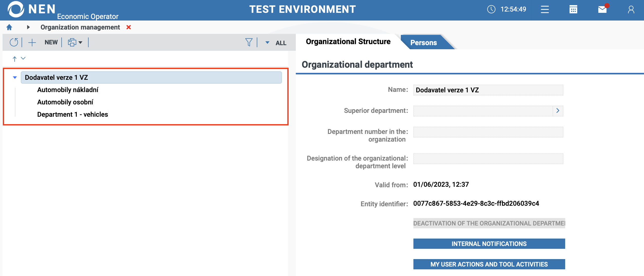This screenshot has height=276, width=644.
Task: Click the refresh icon in the toolbar
Action: pyautogui.click(x=14, y=42)
